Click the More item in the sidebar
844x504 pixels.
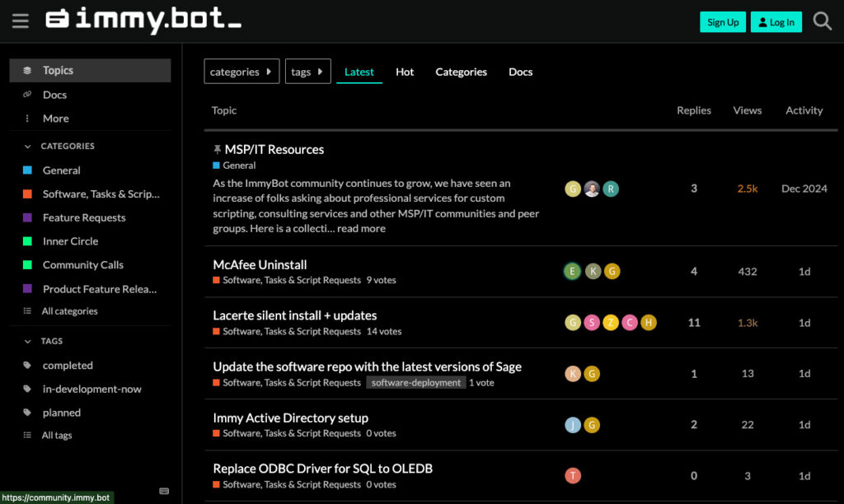(54, 118)
